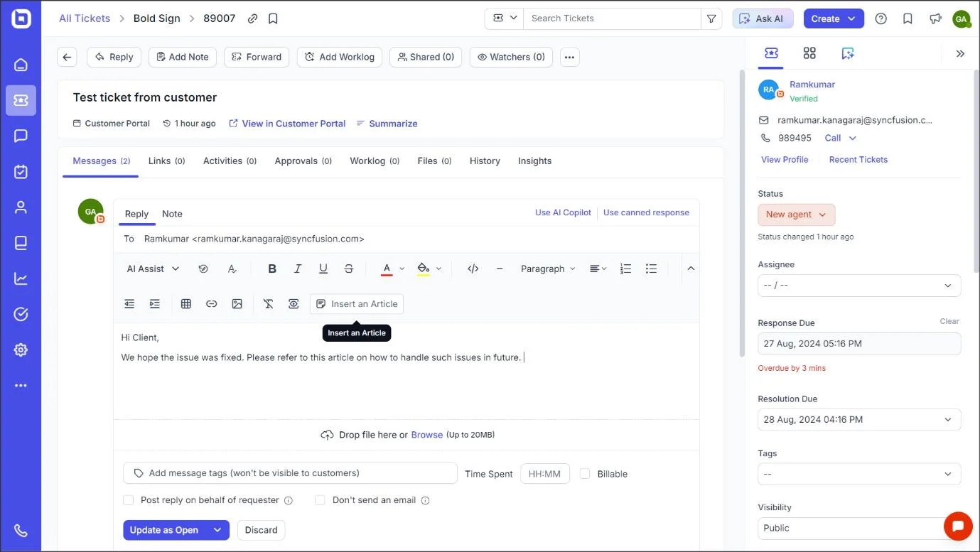Click the Update as Open button
Viewport: 980px width, 552px height.
165,530
